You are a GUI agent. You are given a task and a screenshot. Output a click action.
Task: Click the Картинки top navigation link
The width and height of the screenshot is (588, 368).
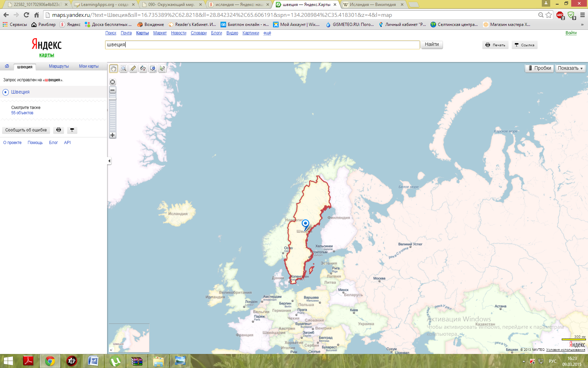pyautogui.click(x=251, y=33)
